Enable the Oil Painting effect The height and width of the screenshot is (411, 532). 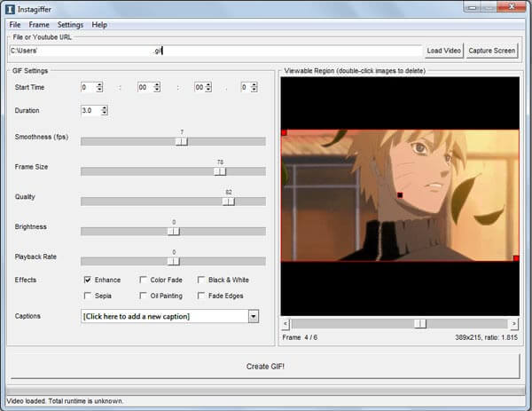143,296
